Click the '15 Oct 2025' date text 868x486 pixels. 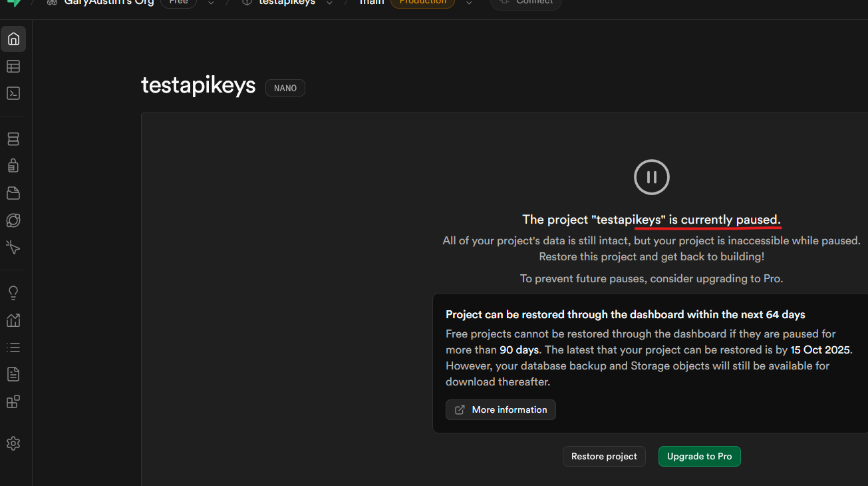pos(820,350)
